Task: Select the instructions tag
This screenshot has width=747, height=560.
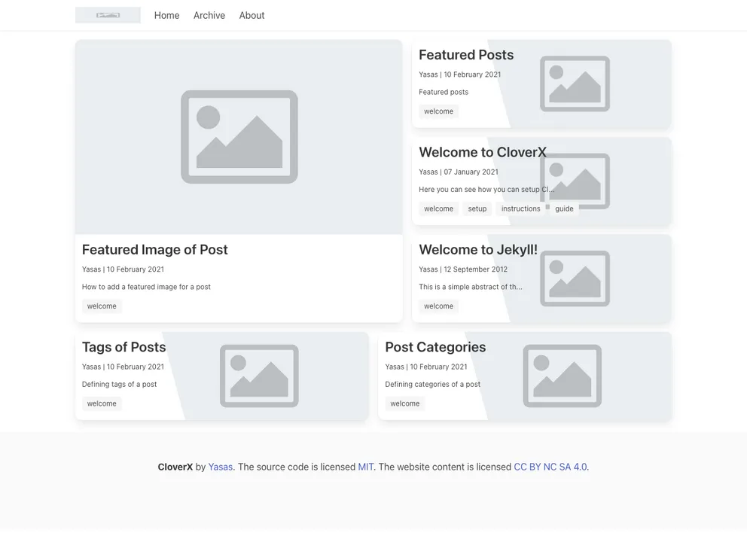Action: 520,208
